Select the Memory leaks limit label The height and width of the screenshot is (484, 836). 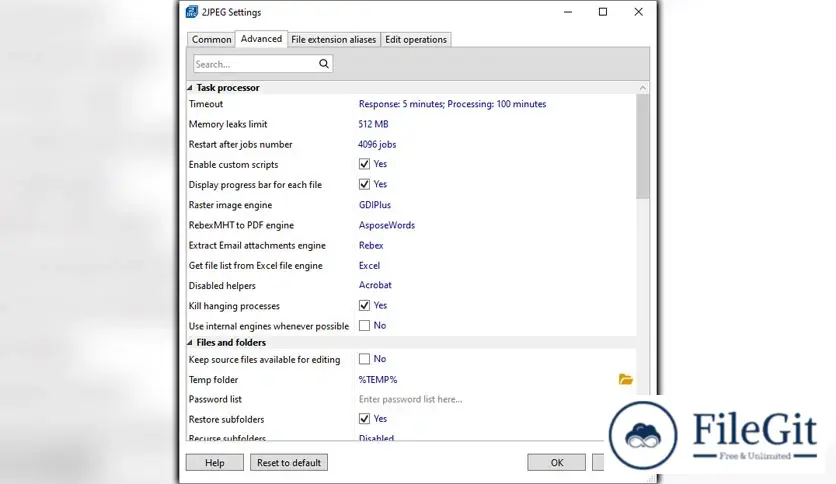[228, 124]
